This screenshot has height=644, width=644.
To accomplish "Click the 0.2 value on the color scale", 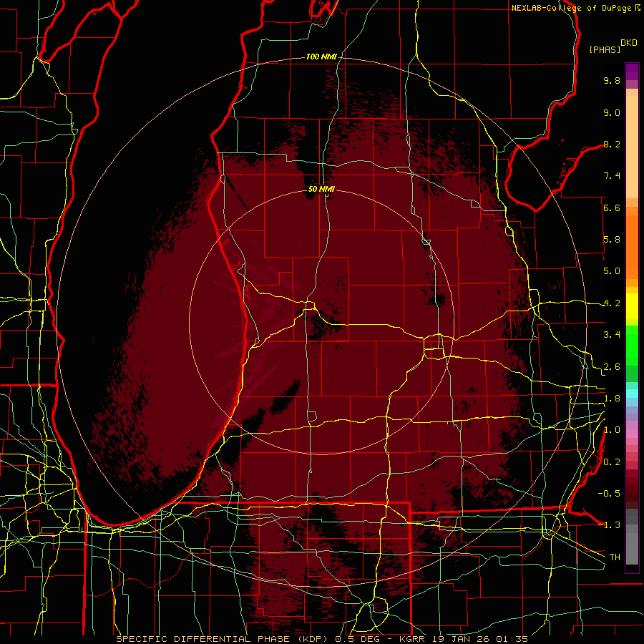I will click(x=612, y=462).
